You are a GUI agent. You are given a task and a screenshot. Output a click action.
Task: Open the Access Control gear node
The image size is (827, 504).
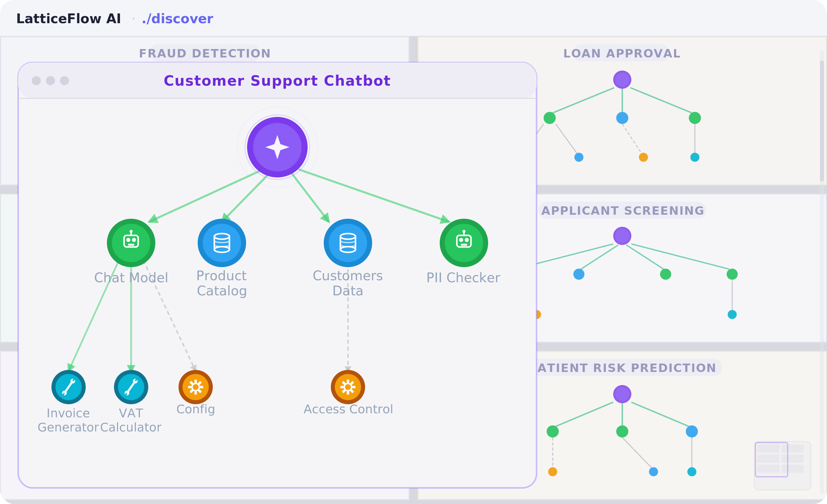pyautogui.click(x=348, y=387)
